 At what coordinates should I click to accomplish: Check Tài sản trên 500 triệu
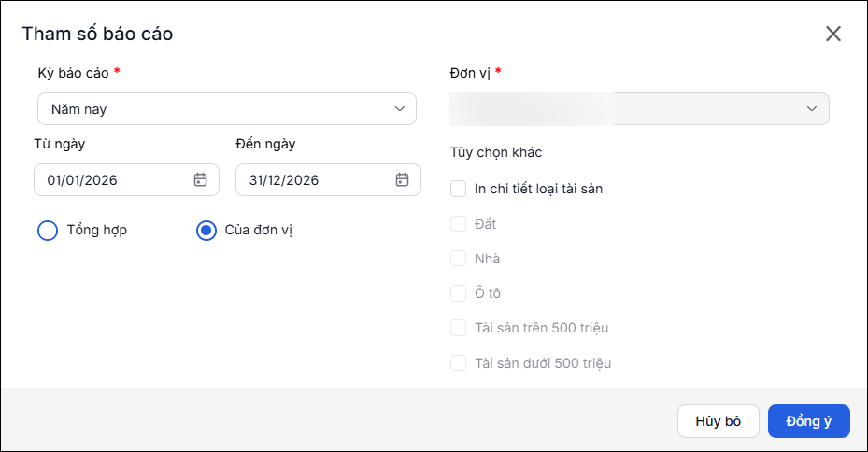click(x=459, y=328)
